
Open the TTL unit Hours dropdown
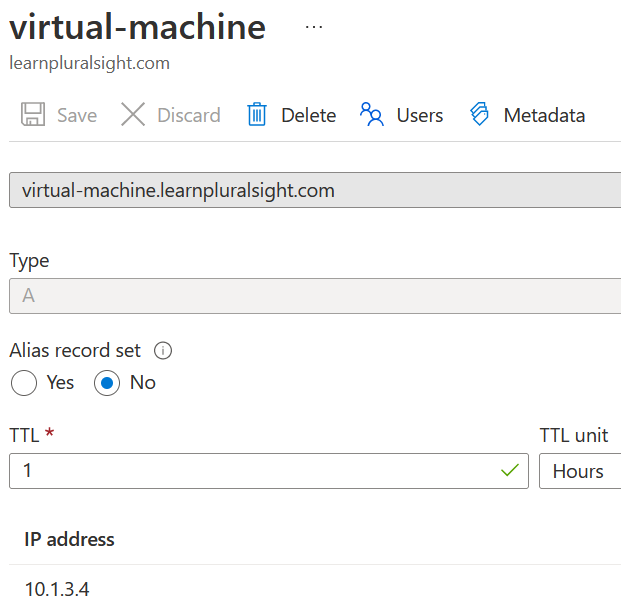(x=580, y=471)
